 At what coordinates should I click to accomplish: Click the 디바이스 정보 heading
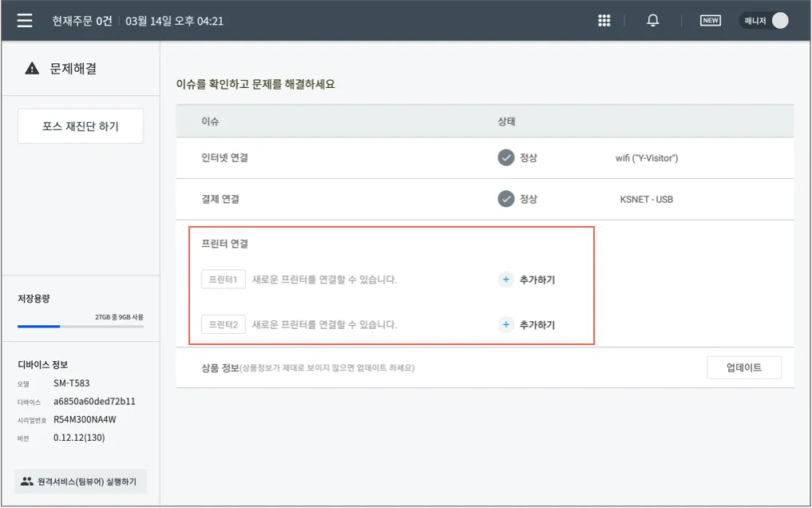(43, 364)
